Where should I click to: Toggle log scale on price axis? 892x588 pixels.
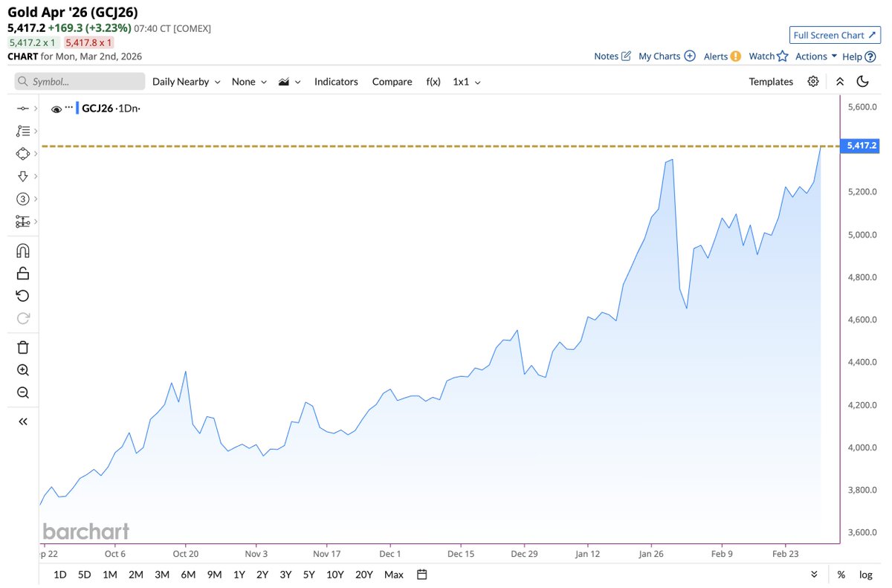[x=866, y=575]
